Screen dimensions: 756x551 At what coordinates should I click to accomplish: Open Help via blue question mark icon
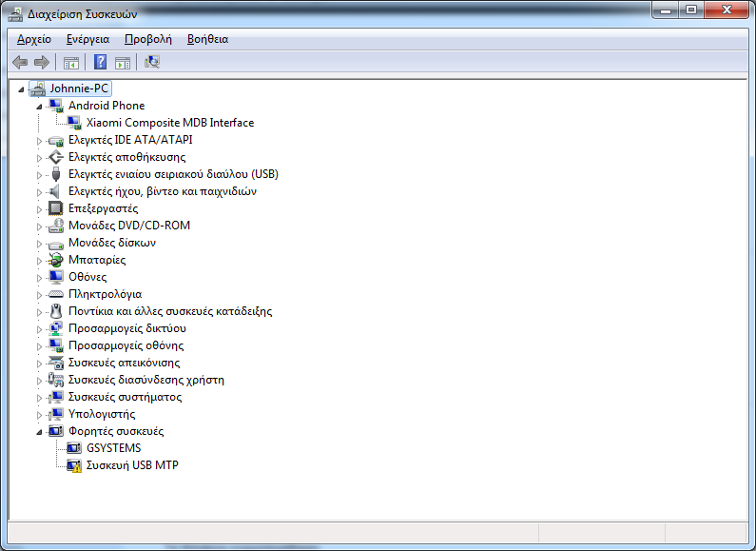click(x=100, y=63)
